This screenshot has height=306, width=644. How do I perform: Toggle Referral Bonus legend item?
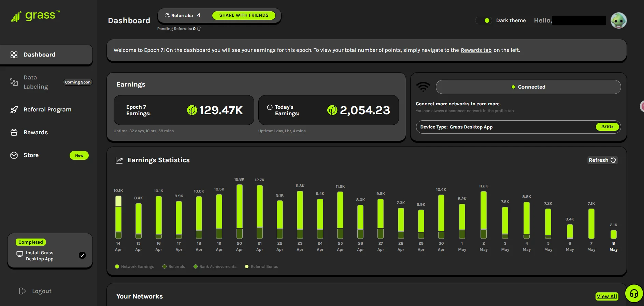261,266
